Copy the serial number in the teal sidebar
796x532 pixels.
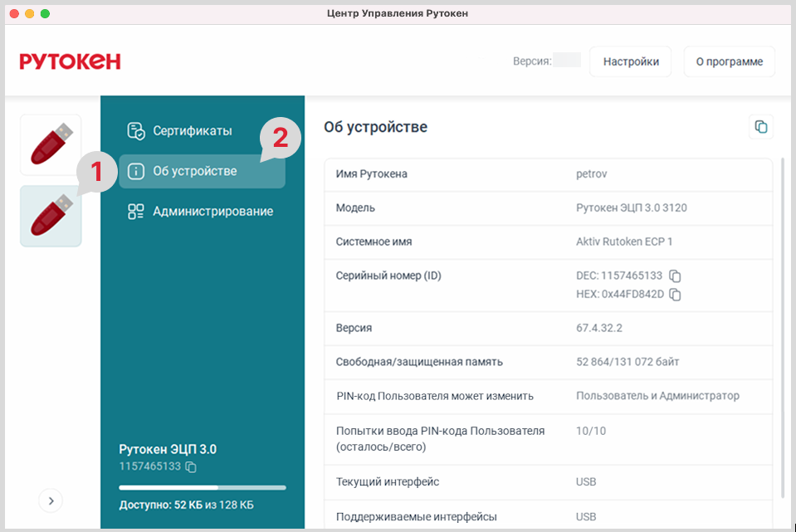[191, 467]
